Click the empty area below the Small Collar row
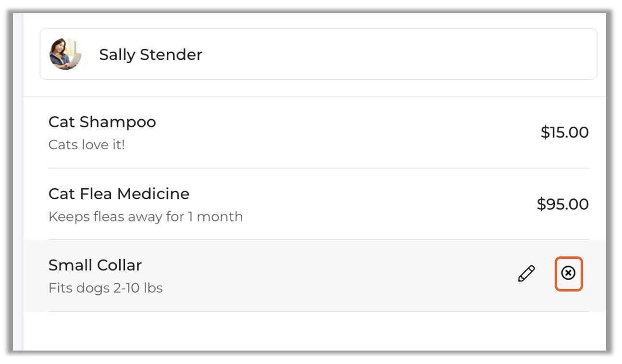Viewport: 622px width, 364px height. click(312, 331)
